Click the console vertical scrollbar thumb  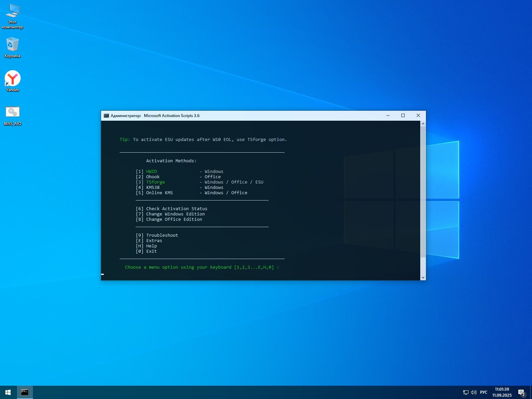click(x=423, y=191)
